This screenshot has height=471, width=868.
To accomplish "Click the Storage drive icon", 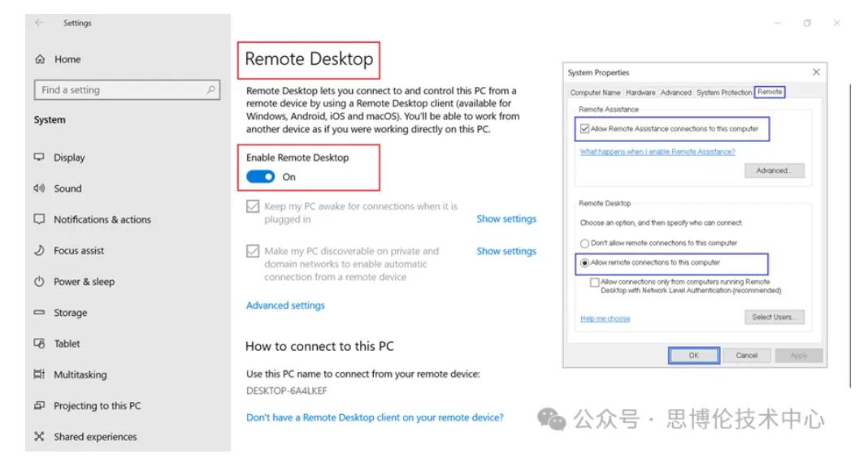I will pos(39,313).
